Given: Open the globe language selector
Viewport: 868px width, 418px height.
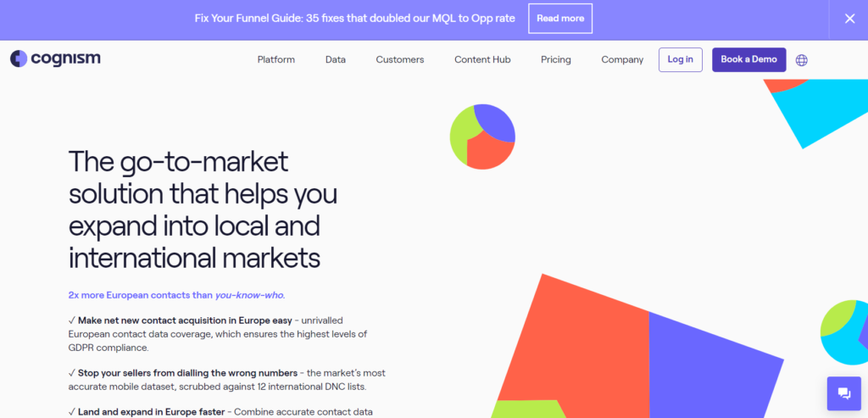Looking at the screenshot, I should 801,60.
